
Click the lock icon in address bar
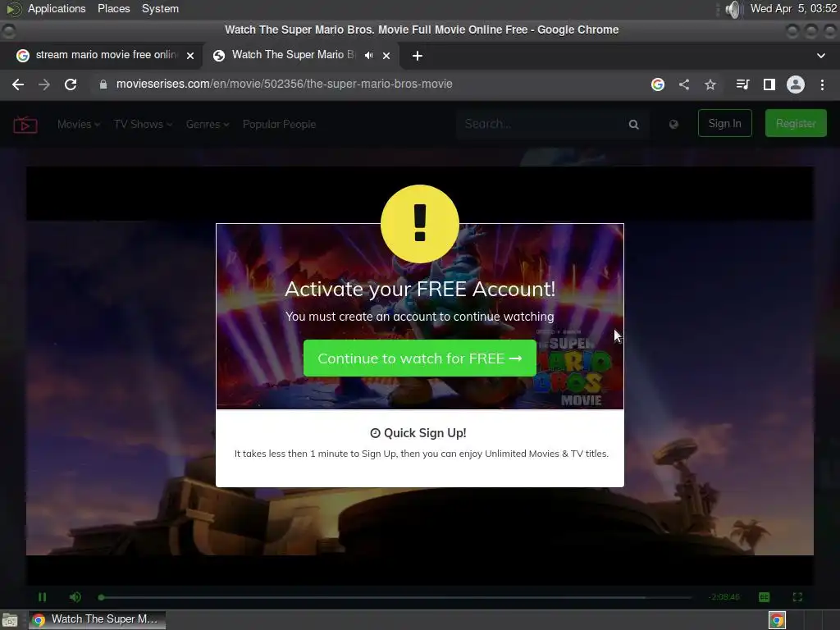tap(103, 84)
